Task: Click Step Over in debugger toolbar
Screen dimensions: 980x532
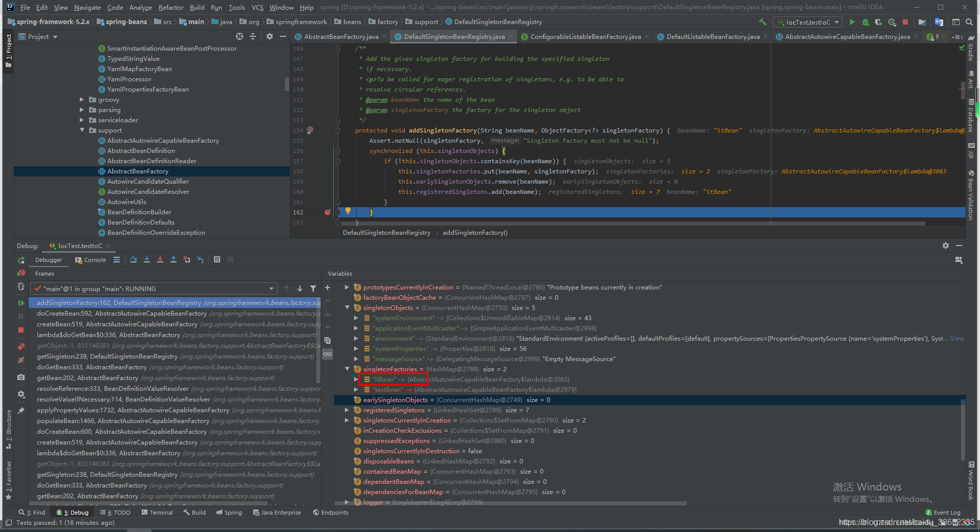Action: pyautogui.click(x=134, y=259)
